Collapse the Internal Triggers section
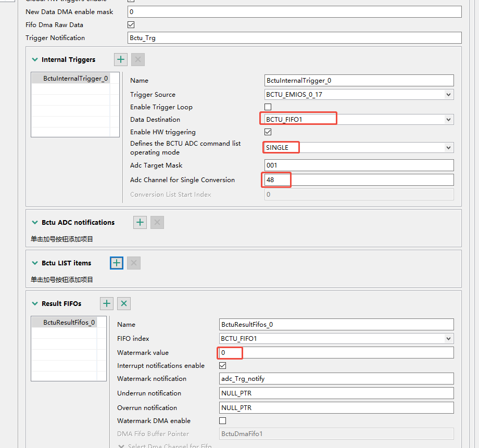The image size is (479, 448). (35, 59)
